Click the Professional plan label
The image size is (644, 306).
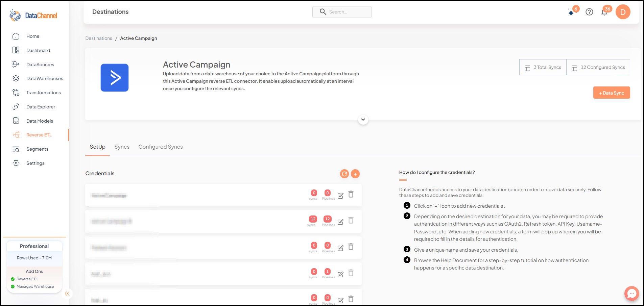tap(34, 246)
